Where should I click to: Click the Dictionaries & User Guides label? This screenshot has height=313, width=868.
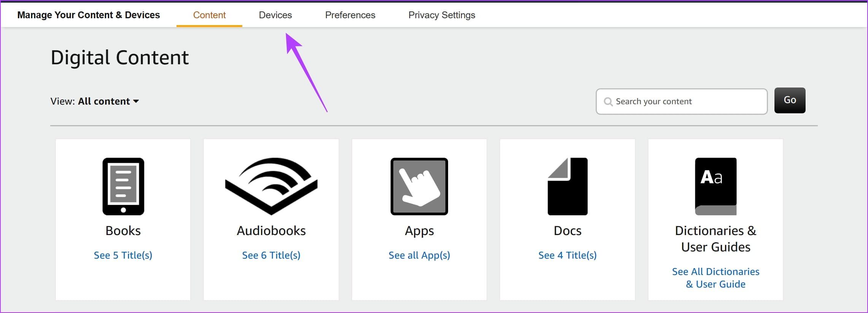click(x=716, y=239)
